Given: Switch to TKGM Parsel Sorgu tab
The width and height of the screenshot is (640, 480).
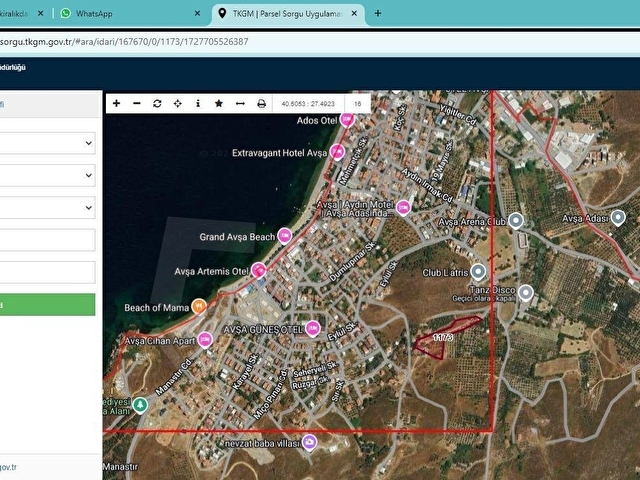Looking at the screenshot, I should click(287, 14).
